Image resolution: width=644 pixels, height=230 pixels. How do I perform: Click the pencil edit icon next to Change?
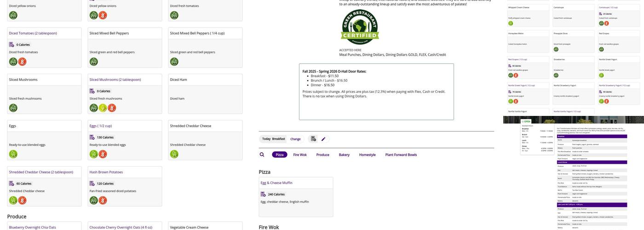(x=323, y=139)
